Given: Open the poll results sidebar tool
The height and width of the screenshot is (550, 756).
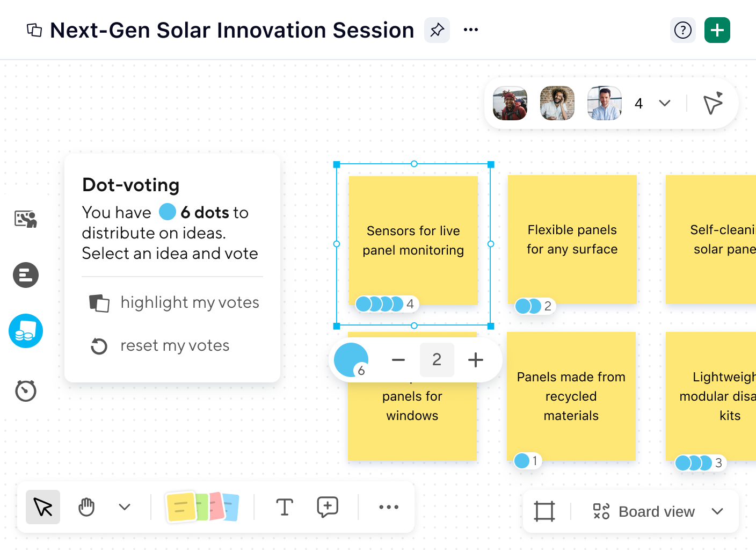Looking at the screenshot, I should pyautogui.click(x=25, y=275).
